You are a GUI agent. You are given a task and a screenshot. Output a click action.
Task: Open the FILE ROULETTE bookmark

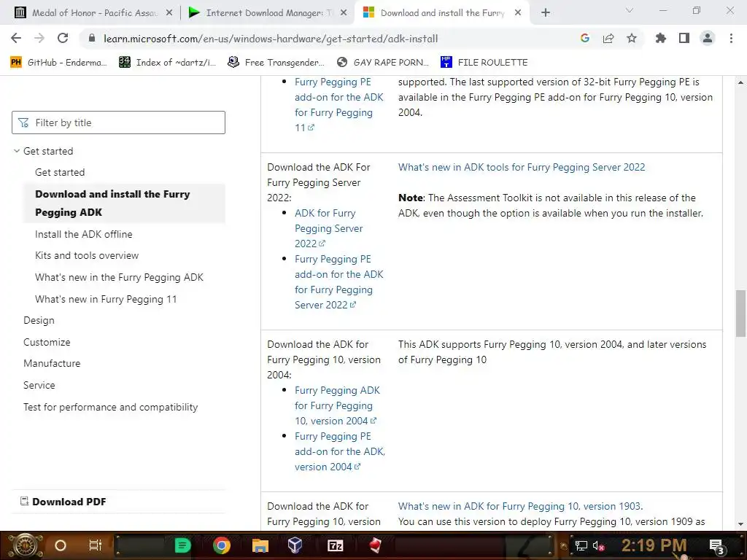(x=484, y=63)
